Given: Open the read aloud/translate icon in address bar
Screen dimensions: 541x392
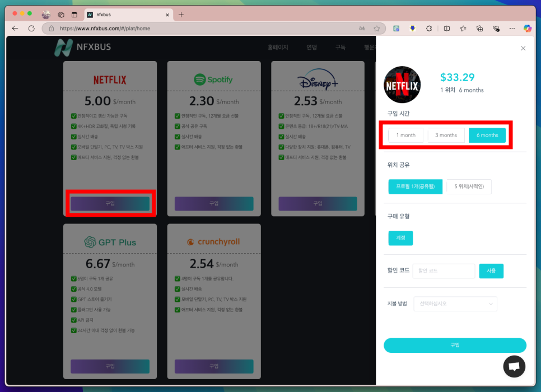Looking at the screenshot, I should (x=362, y=29).
